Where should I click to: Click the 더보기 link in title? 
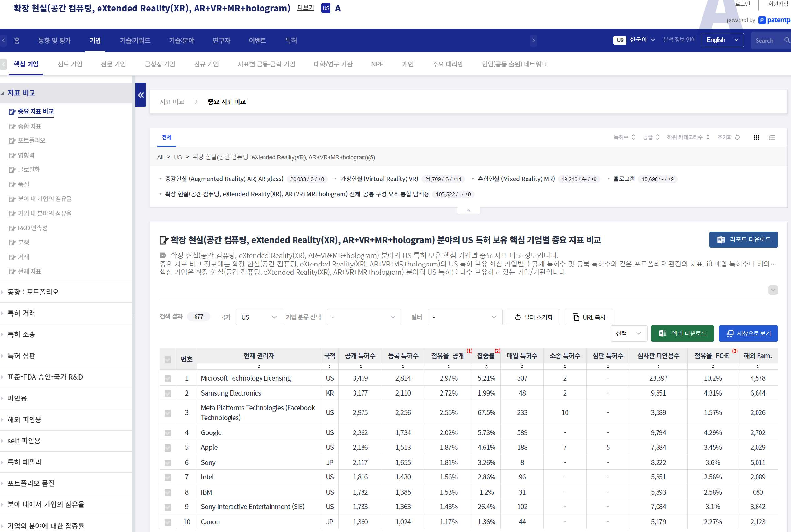[x=306, y=8]
